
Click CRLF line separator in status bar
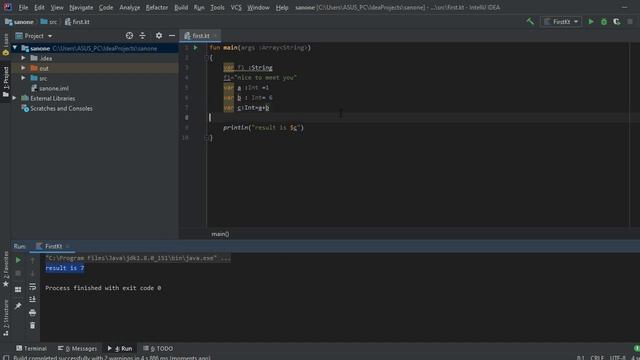tap(596, 358)
